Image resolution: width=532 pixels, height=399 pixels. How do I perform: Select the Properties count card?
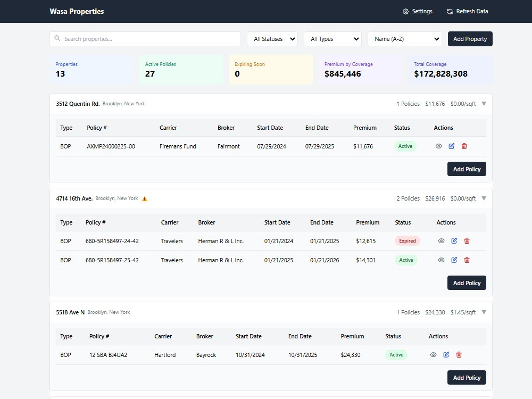(92, 70)
